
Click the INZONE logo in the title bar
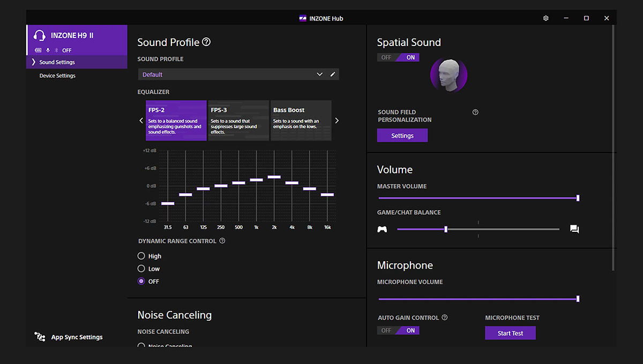(x=303, y=18)
